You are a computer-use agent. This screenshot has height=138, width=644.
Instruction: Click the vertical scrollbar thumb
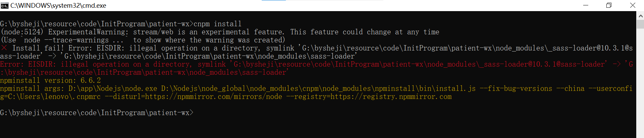640,24
